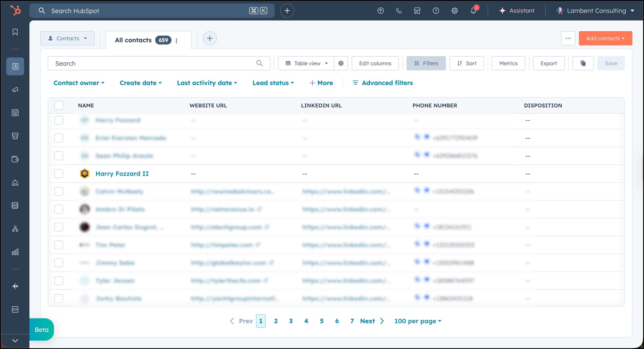Open the bookmarks sidebar icon

[15, 32]
